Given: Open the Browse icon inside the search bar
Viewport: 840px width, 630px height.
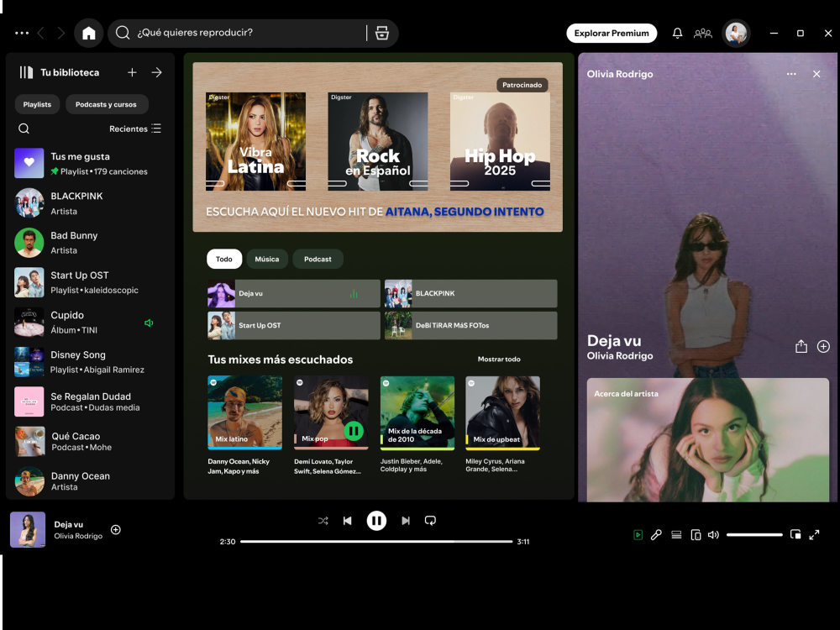Looking at the screenshot, I should [382, 33].
